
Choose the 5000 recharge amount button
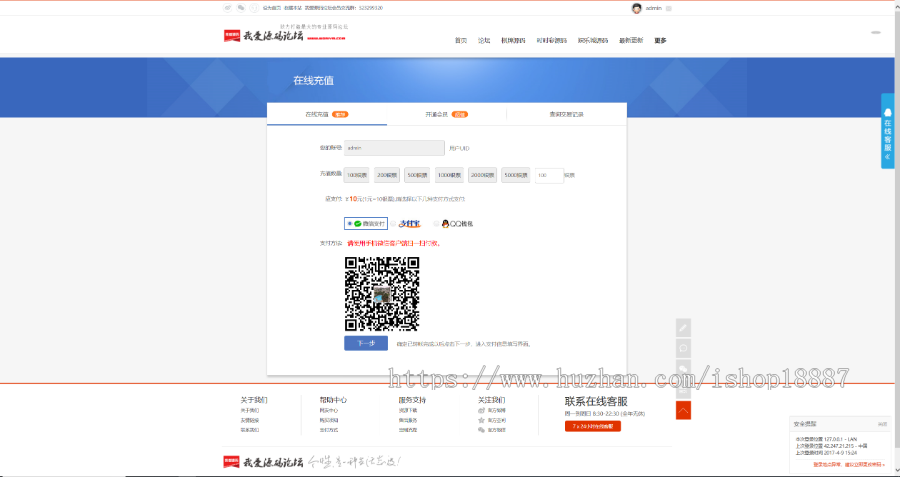coord(516,175)
